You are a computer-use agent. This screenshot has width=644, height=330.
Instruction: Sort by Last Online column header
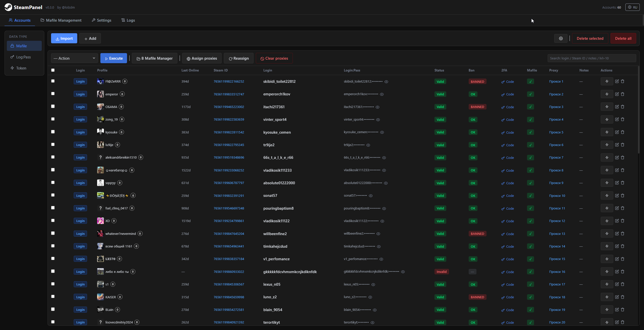190,70
